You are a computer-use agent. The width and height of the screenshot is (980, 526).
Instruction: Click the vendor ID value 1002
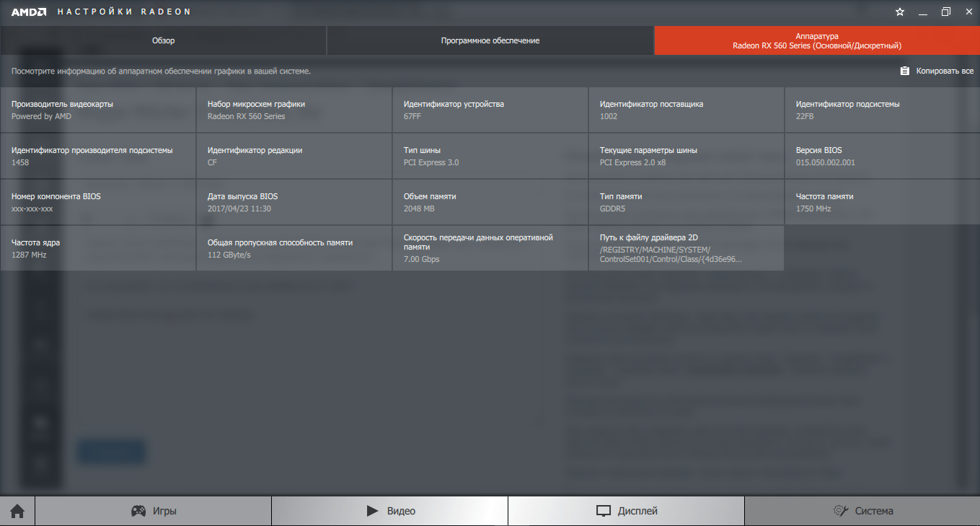(609, 116)
